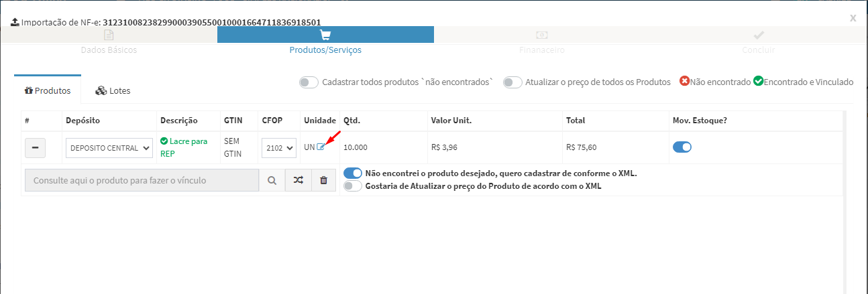Open the DEPOSITO CENTRAL dropdown
Viewport: 868px width, 294px height.
pos(109,148)
